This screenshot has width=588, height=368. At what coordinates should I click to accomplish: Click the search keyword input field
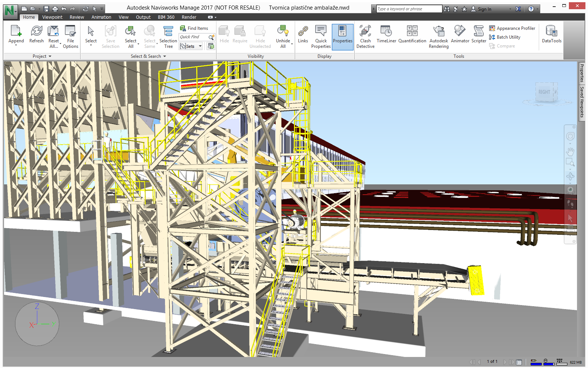[x=409, y=9]
